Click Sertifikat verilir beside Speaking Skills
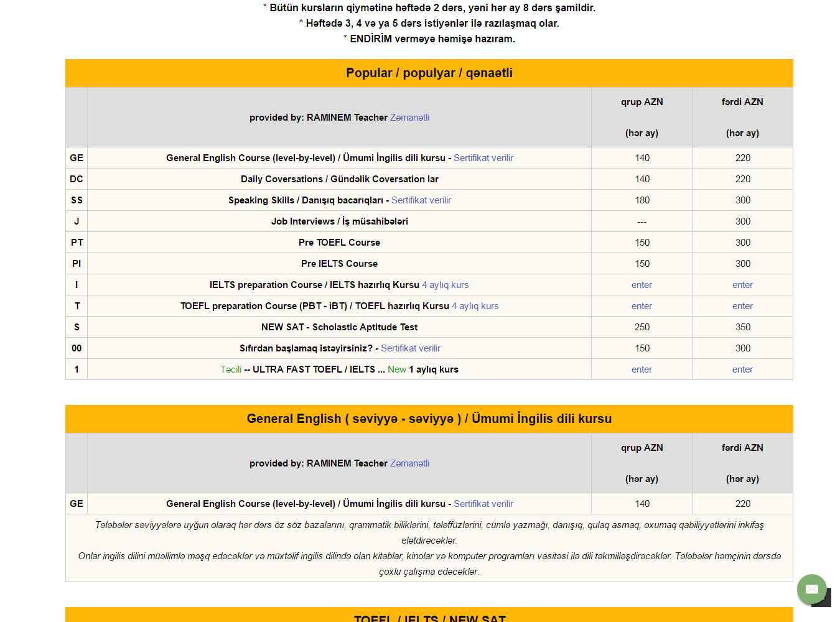This screenshot has width=840, height=622. tap(421, 200)
